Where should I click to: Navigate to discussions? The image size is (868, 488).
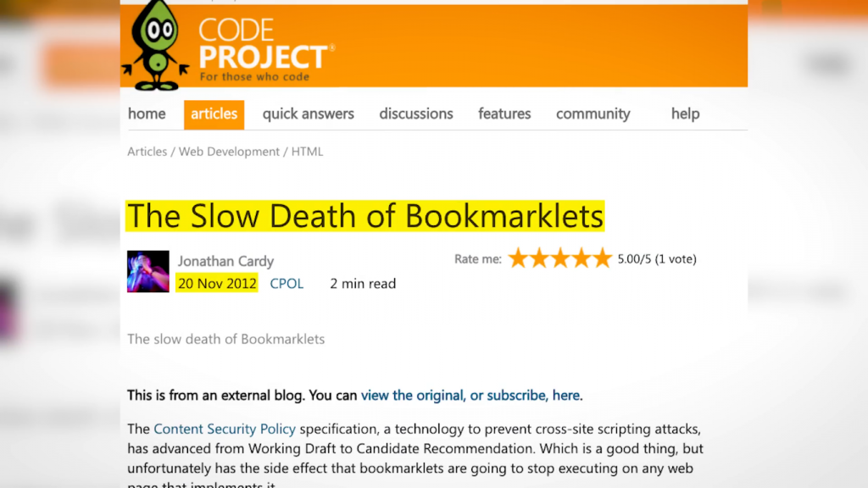click(x=416, y=114)
